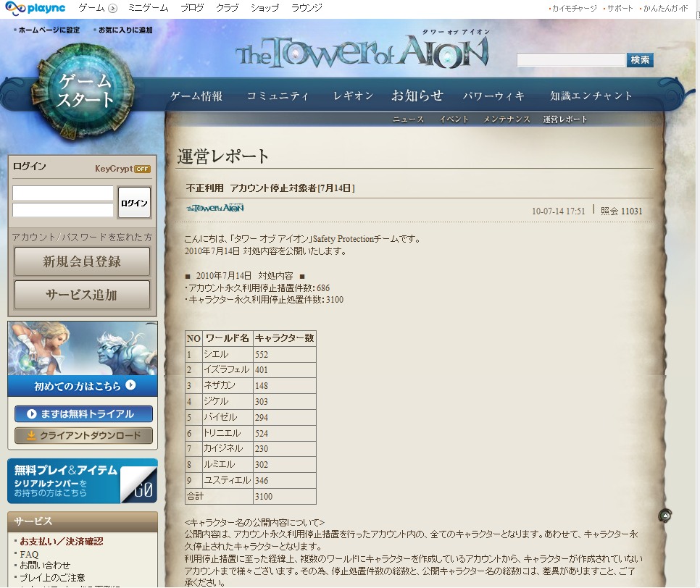Image resolution: width=700 pixels, height=588 pixels.
Task: Click the plaync logo
Action: [x=35, y=8]
